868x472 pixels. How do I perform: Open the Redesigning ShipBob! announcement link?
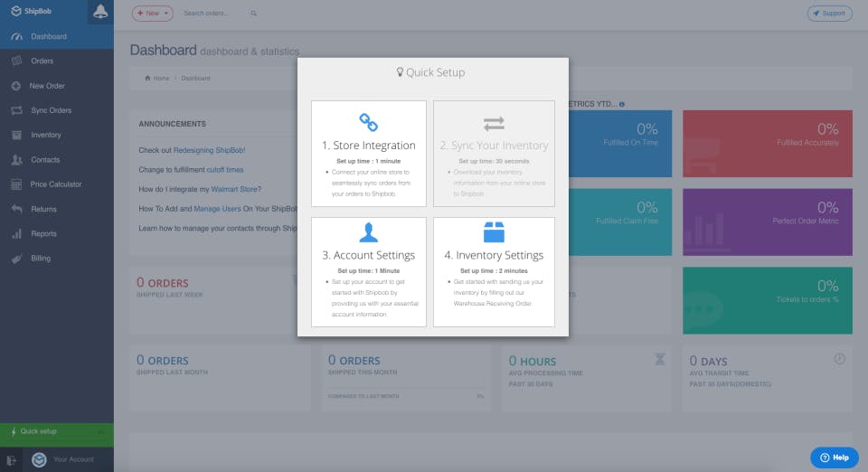tap(209, 150)
